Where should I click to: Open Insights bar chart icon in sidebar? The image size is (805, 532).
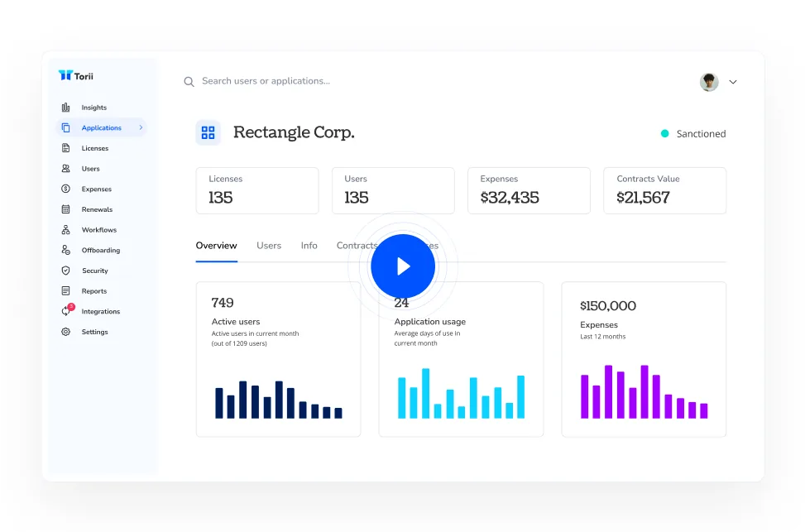pos(65,108)
